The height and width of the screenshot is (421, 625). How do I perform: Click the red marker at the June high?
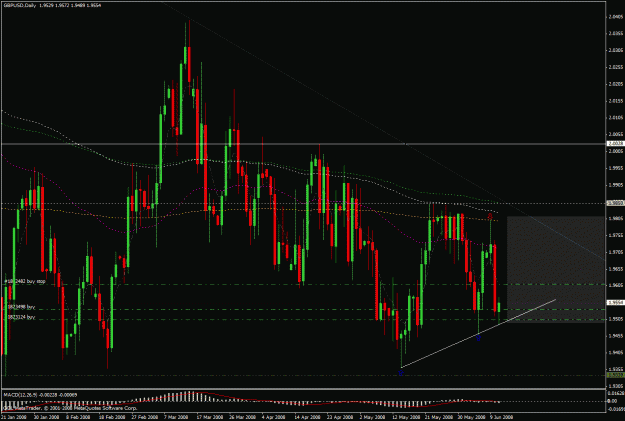pyautogui.click(x=490, y=216)
